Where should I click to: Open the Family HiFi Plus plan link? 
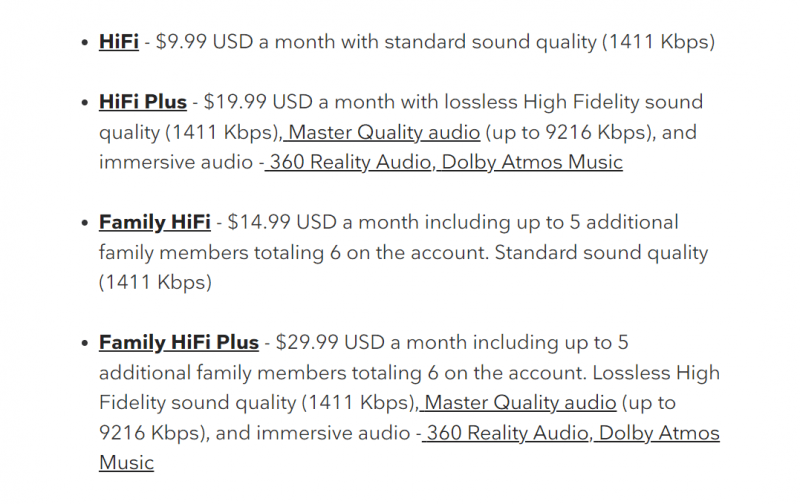click(179, 342)
